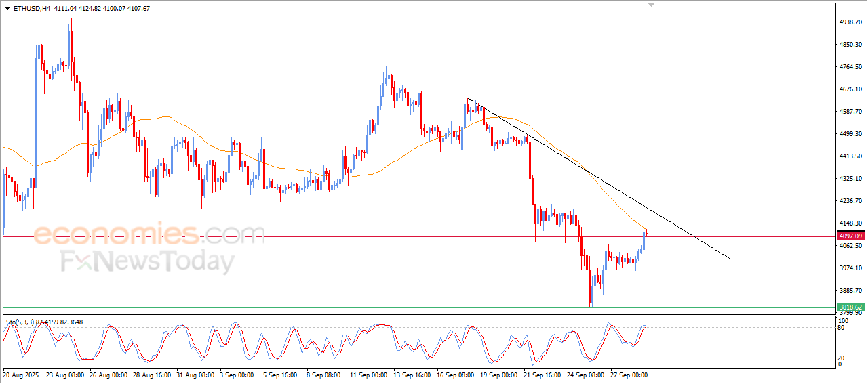Click the 4325.10 price axis label
Screen dimensions: 868x384
pos(852,179)
